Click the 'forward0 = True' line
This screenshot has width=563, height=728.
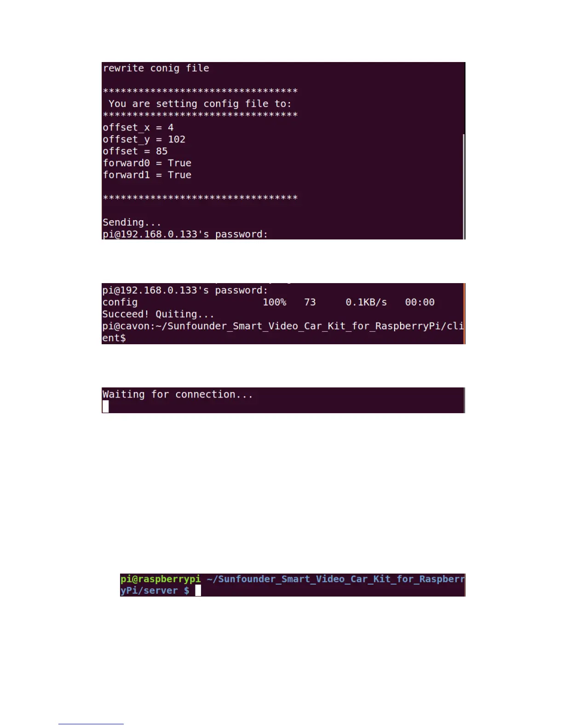[147, 163]
